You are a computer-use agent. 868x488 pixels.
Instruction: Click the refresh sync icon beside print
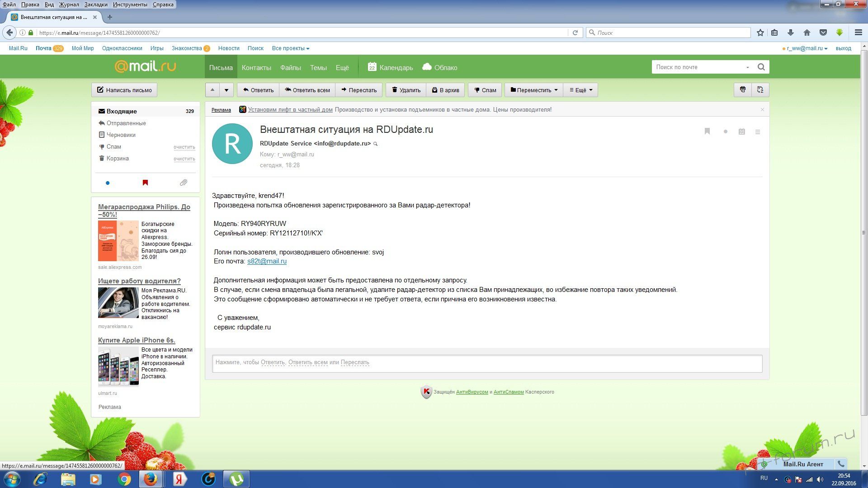(760, 89)
